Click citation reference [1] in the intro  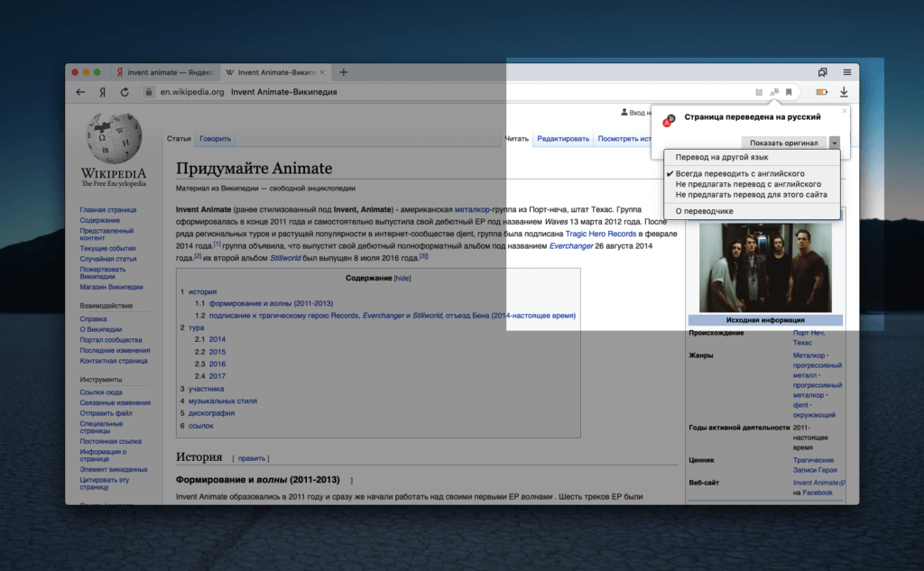[x=217, y=244]
